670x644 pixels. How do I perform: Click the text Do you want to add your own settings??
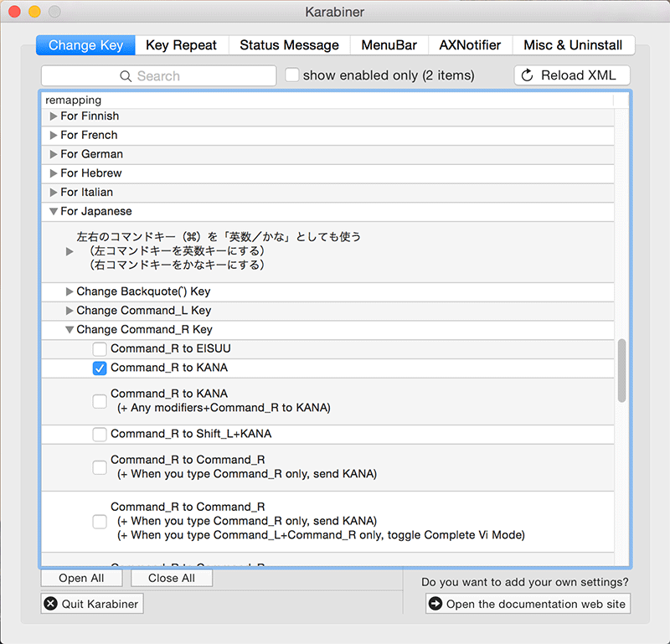pos(525,582)
